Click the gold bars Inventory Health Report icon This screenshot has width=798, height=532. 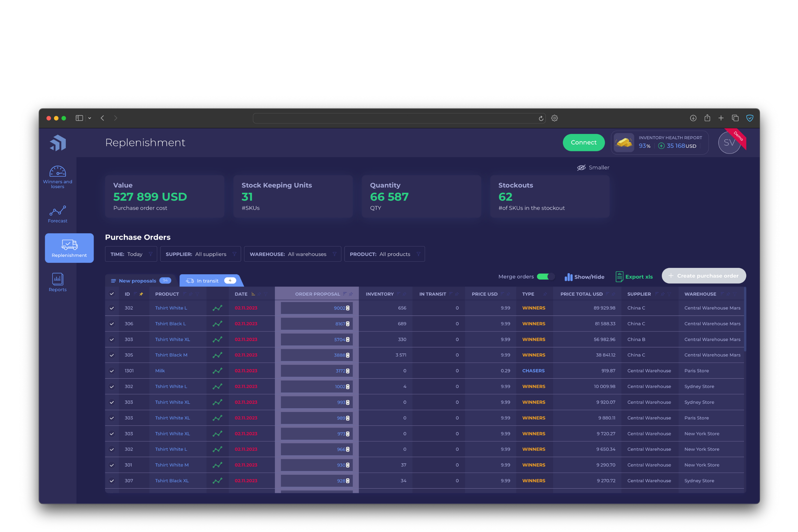click(x=624, y=142)
